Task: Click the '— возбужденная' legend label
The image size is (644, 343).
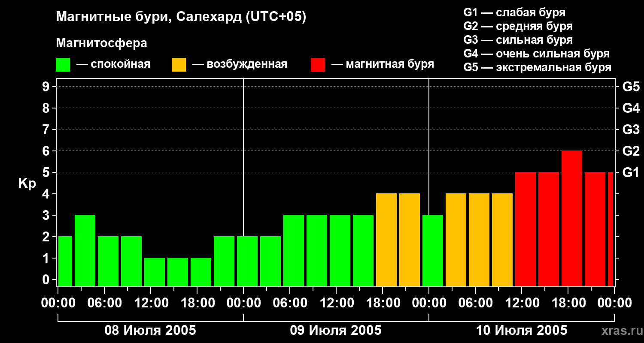Action: (x=240, y=64)
